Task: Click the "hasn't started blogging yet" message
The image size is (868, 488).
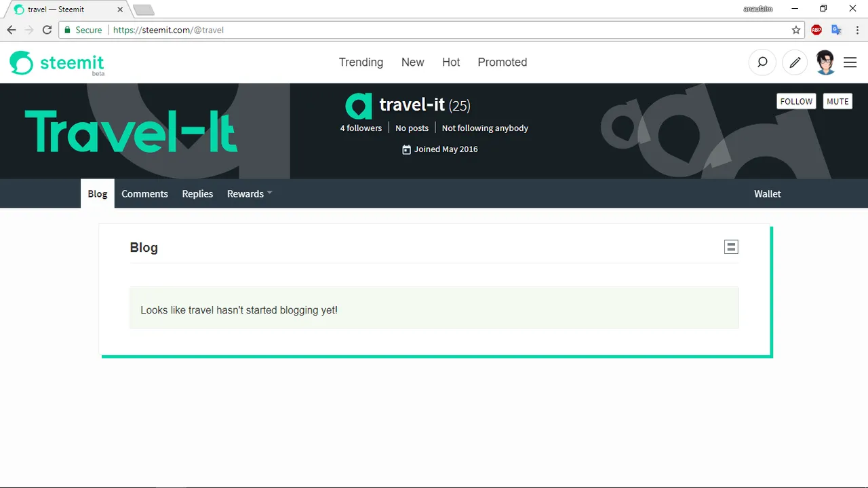Action: click(239, 310)
